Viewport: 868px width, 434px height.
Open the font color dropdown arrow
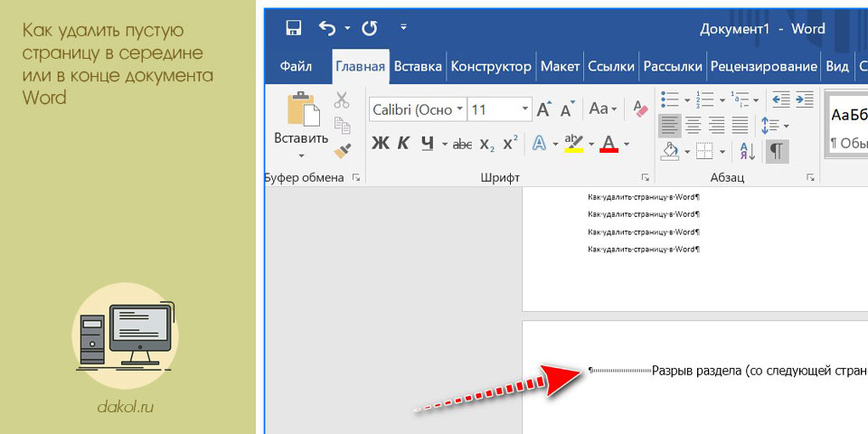coord(626,145)
